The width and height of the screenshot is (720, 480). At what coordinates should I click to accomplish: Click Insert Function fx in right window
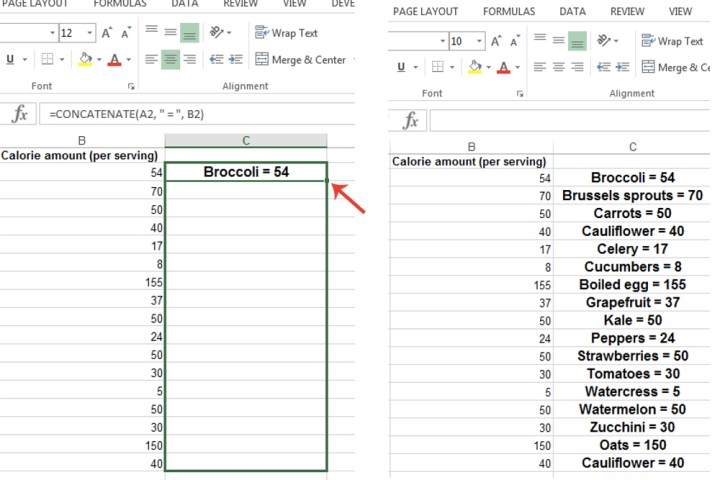(x=410, y=120)
